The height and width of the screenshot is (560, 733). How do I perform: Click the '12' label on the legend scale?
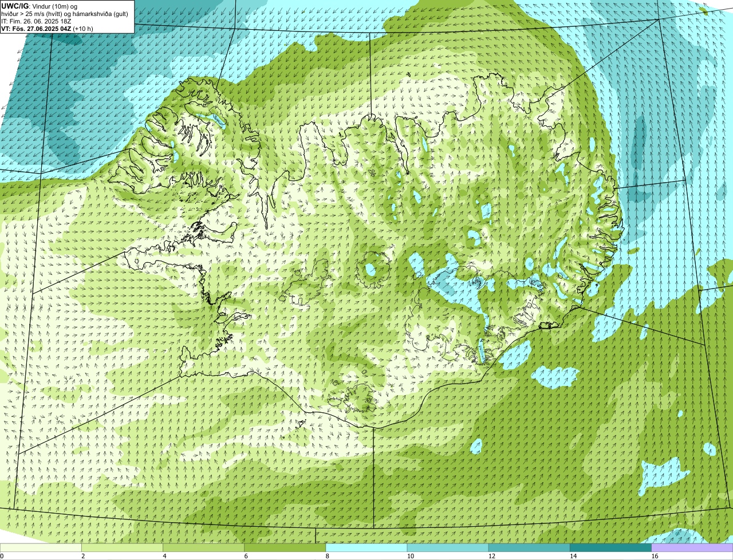click(492, 556)
